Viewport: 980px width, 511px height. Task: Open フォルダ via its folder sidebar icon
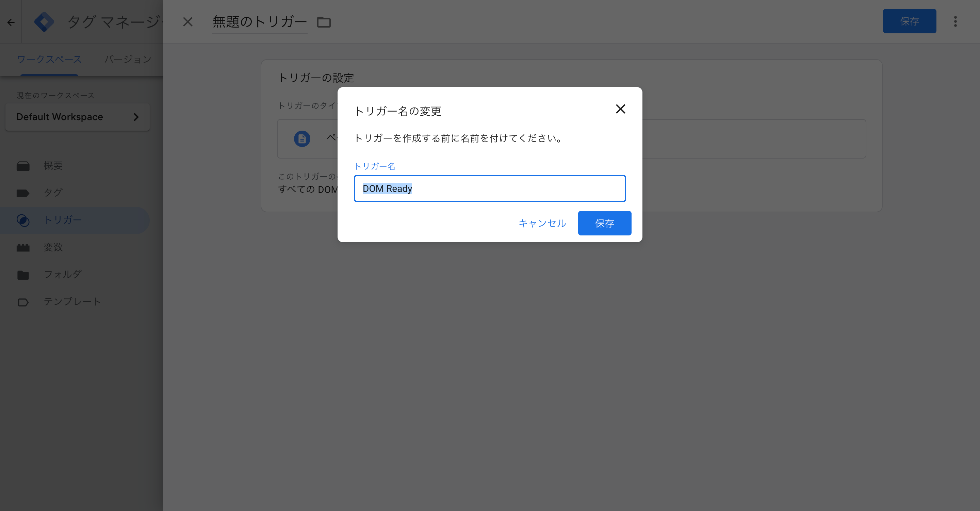[23, 274]
